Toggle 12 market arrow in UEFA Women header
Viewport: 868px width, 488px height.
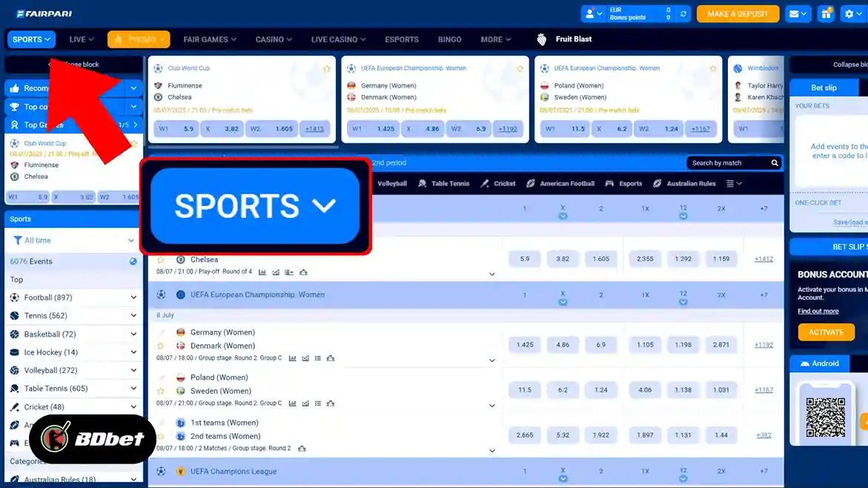683,303
